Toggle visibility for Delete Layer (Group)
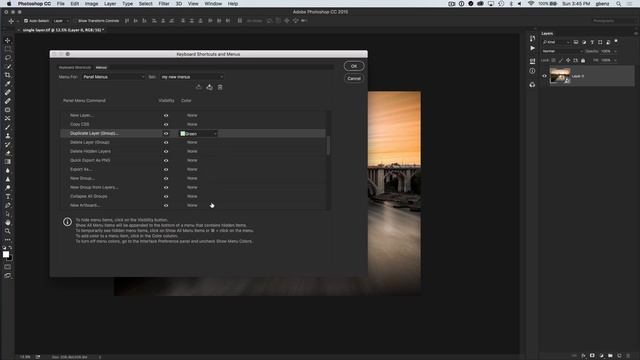The width and height of the screenshot is (640, 360). click(166, 142)
